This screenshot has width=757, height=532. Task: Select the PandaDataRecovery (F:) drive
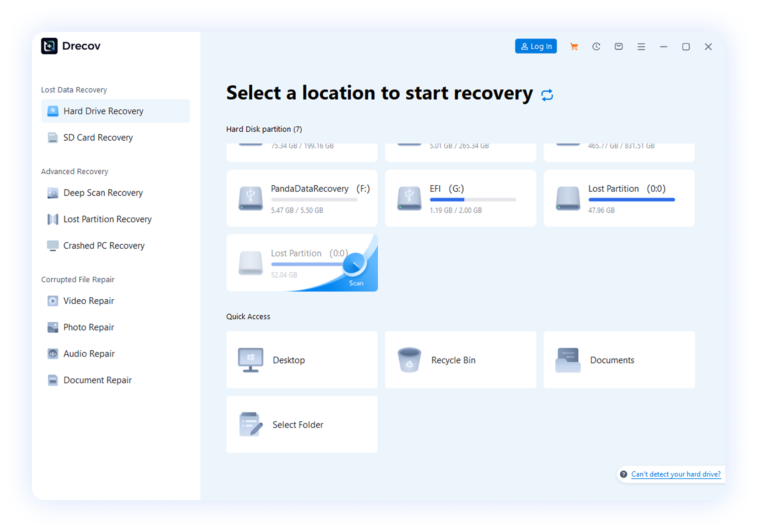coord(302,198)
